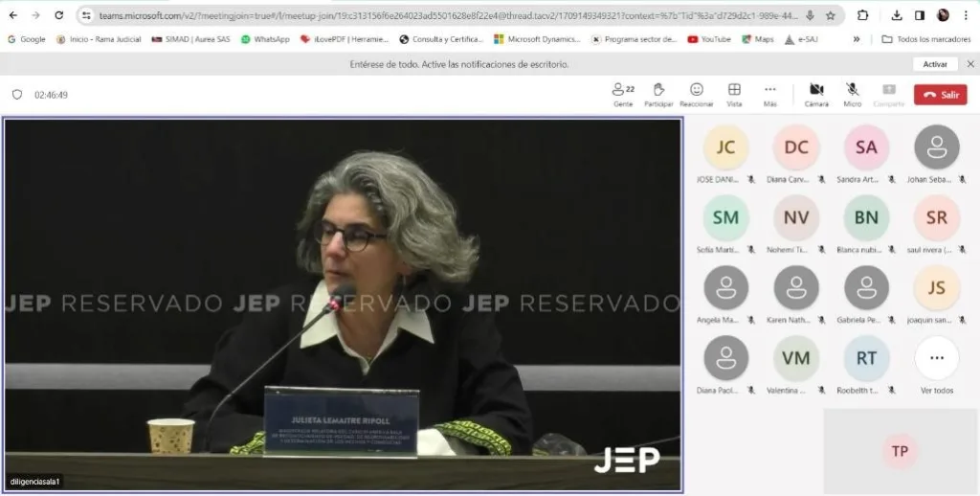The height and width of the screenshot is (496, 980).
Task: Click the shield security icon by the timer
Action: pyautogui.click(x=17, y=95)
